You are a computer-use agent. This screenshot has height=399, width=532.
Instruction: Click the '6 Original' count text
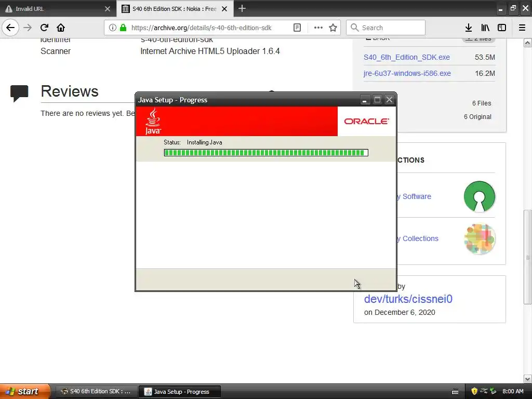tap(477, 117)
